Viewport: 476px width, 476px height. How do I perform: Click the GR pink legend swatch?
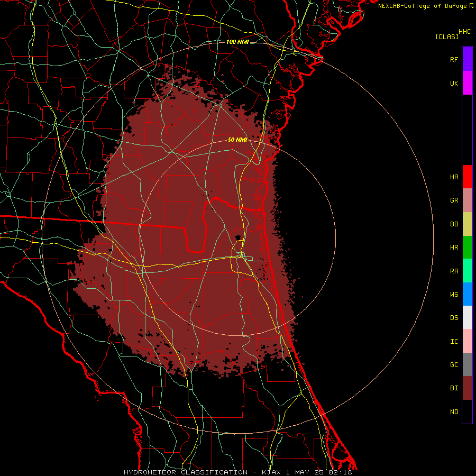467,200
